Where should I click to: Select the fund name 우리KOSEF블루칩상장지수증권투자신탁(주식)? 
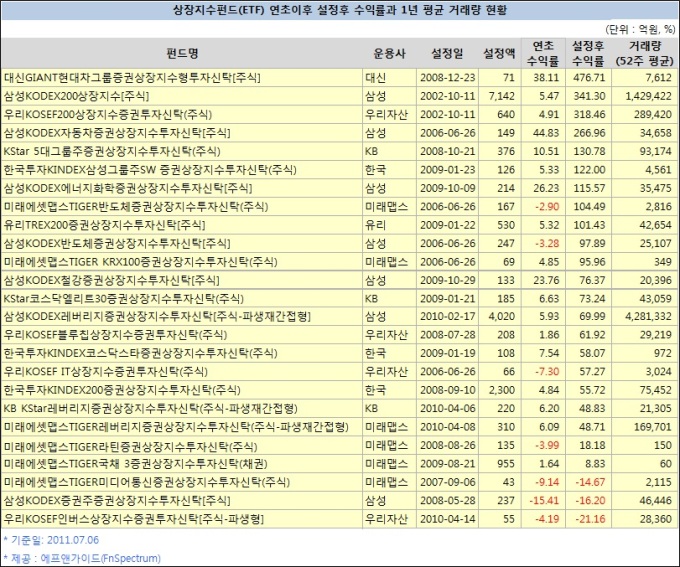tap(115, 334)
